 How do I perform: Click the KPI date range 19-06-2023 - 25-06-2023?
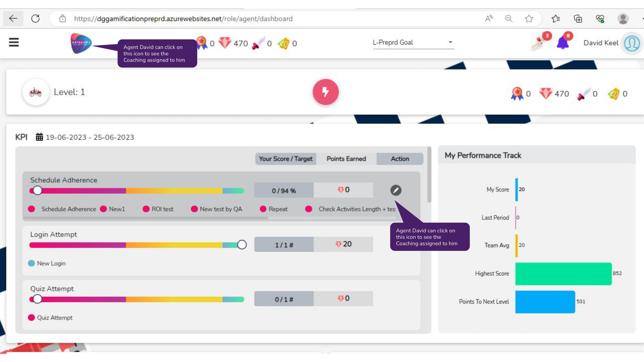pyautogui.click(x=90, y=137)
